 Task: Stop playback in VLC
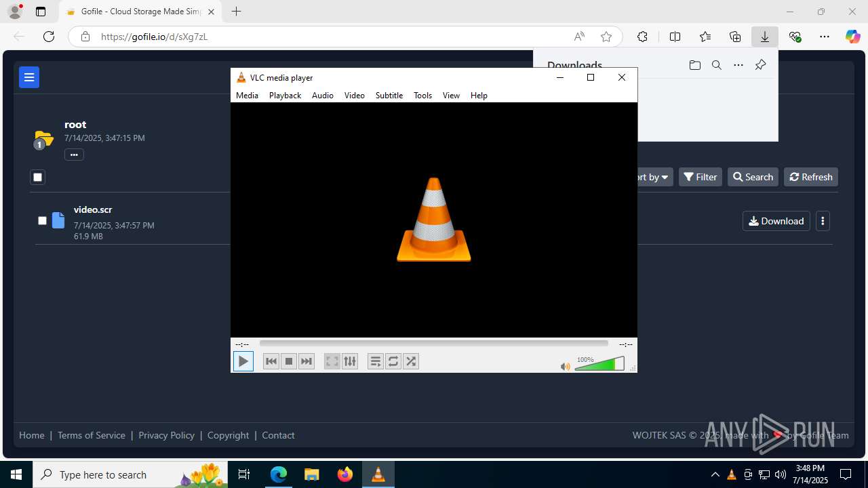(289, 361)
